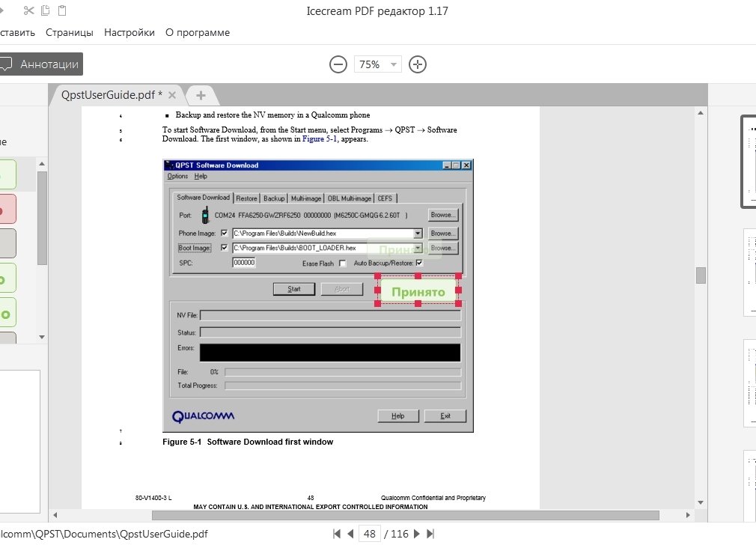This screenshot has height=545, width=756.
Task: Click the 'Backup and restore the NV memory' bullet
Action: tap(272, 115)
